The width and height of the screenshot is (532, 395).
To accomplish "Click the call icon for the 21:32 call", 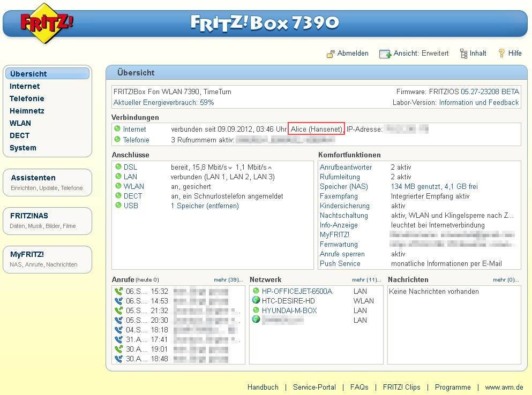I will coord(119,310).
